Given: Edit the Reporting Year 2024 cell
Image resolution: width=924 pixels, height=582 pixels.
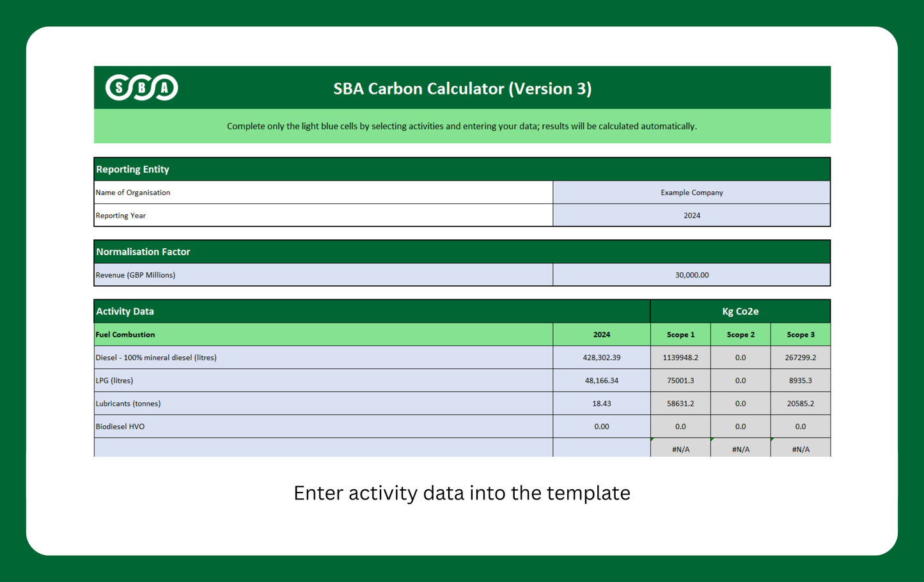Looking at the screenshot, I should [x=692, y=216].
